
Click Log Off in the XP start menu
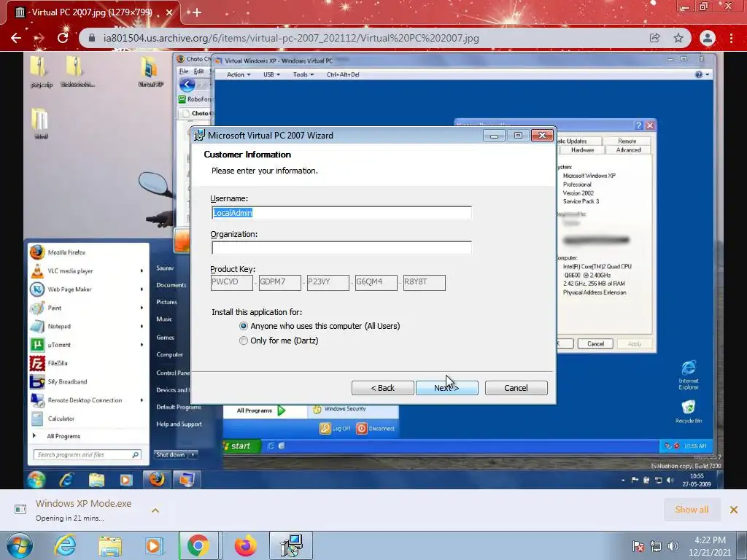pos(335,429)
